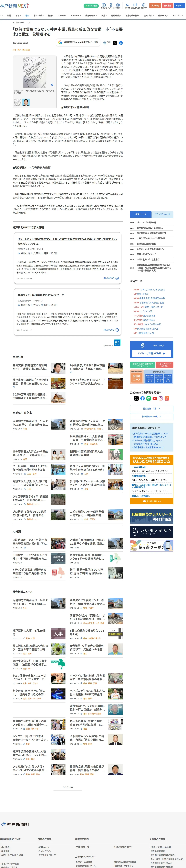Viewport: 186px width, 868px height.
Task: Expand the 連載・特集 navigation dropdown
Action: [x=116, y=15]
